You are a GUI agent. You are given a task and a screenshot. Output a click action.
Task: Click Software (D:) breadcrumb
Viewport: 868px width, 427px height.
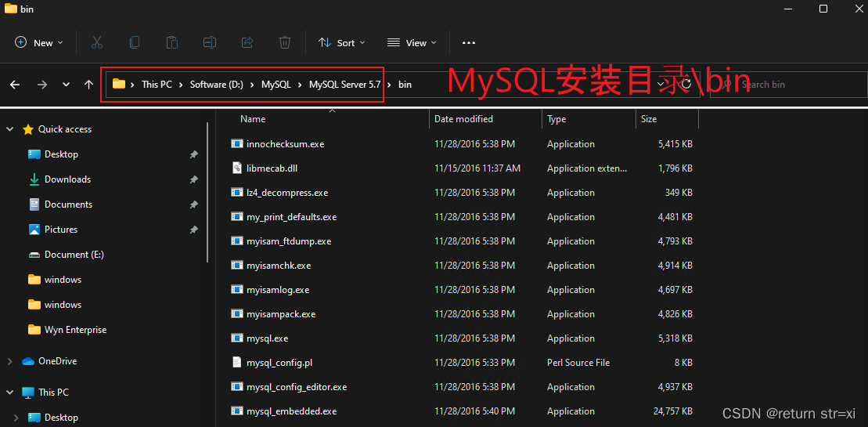pyautogui.click(x=217, y=85)
